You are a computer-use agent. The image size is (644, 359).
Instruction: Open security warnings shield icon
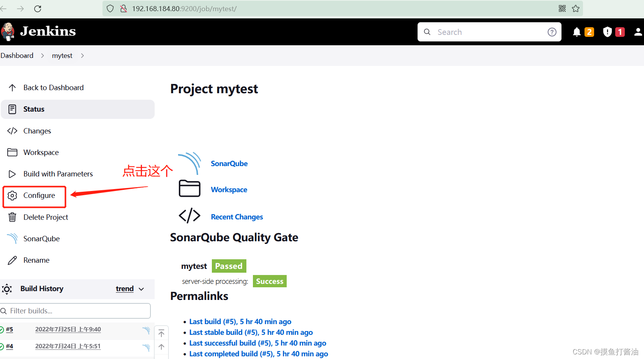[607, 32]
